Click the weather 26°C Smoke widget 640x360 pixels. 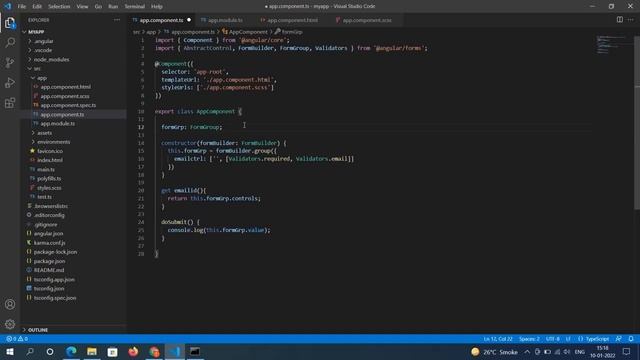494,352
